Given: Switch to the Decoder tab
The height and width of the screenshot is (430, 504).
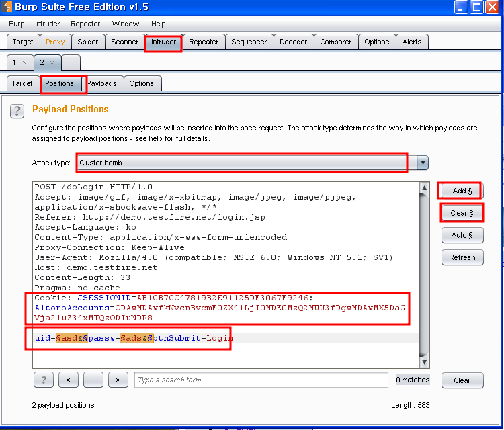Looking at the screenshot, I should pos(294,42).
